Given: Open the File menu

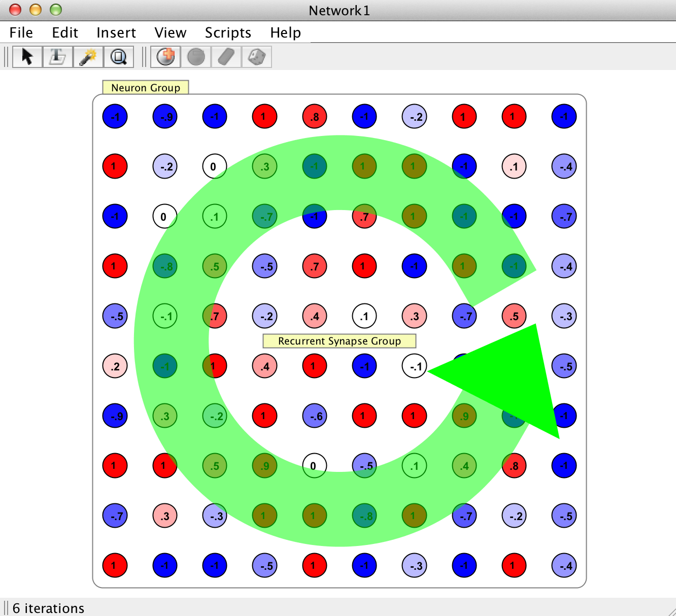Looking at the screenshot, I should coord(21,32).
